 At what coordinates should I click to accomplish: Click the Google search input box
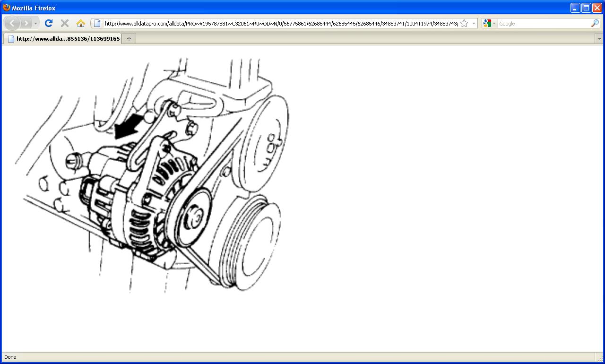tap(544, 23)
